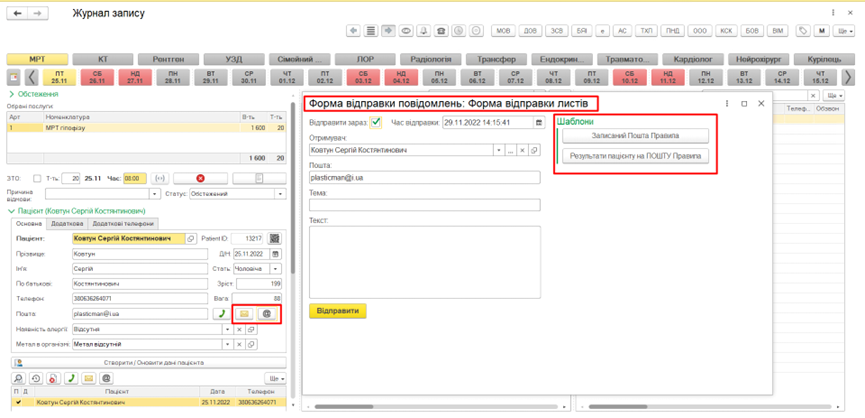Open the Стать dropdown list
The height and width of the screenshot is (418, 865).
(x=277, y=269)
